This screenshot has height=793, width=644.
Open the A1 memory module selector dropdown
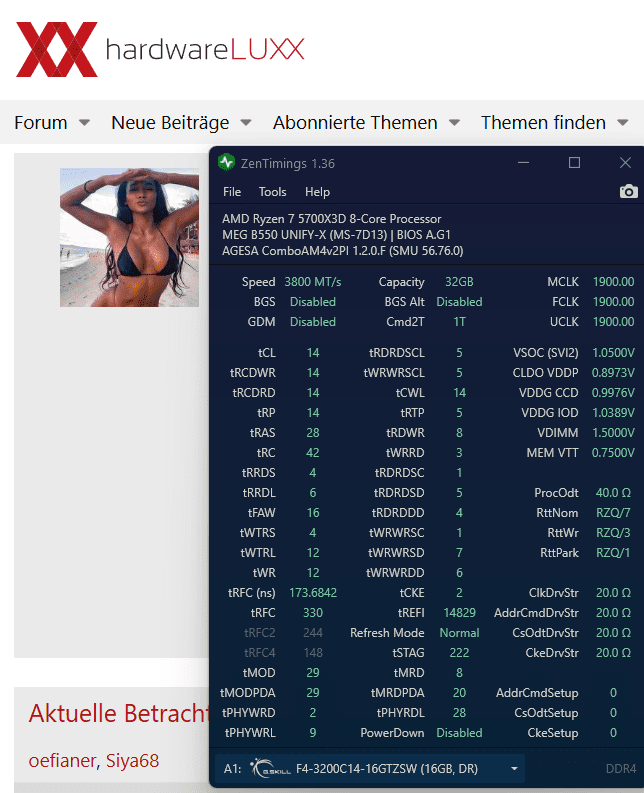point(370,769)
